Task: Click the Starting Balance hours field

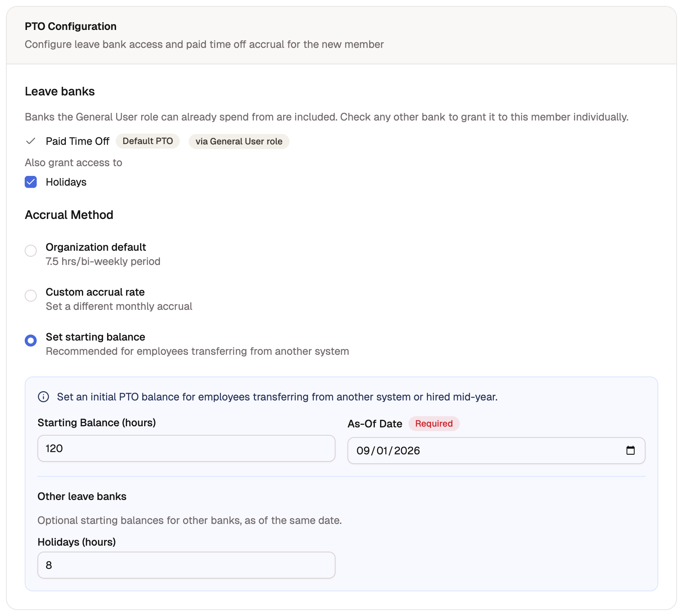Action: 186,448
